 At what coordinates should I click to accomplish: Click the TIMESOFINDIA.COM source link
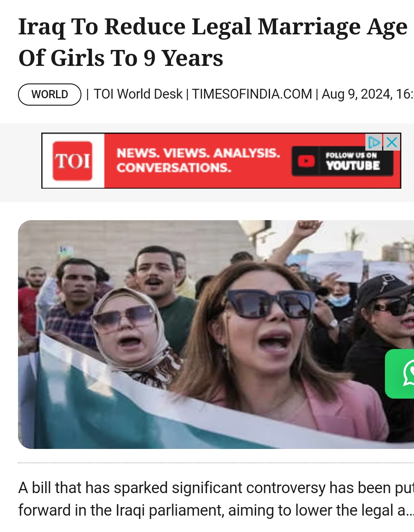coord(252,94)
